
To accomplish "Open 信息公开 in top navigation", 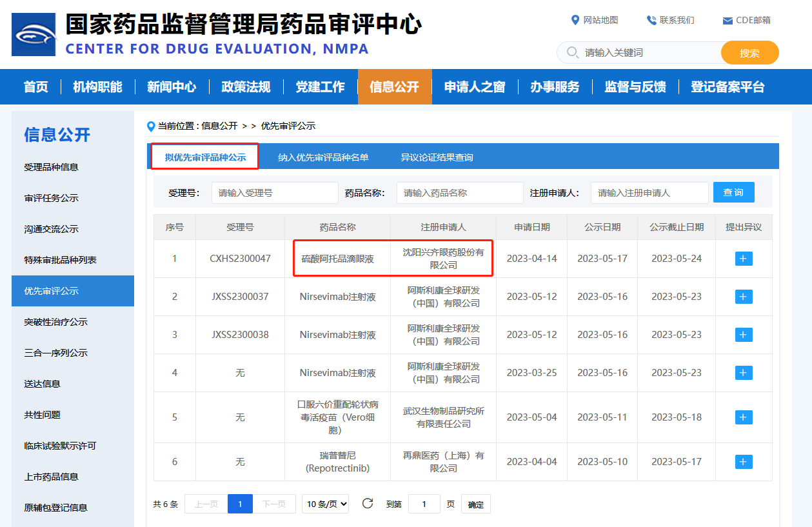I will pos(394,87).
